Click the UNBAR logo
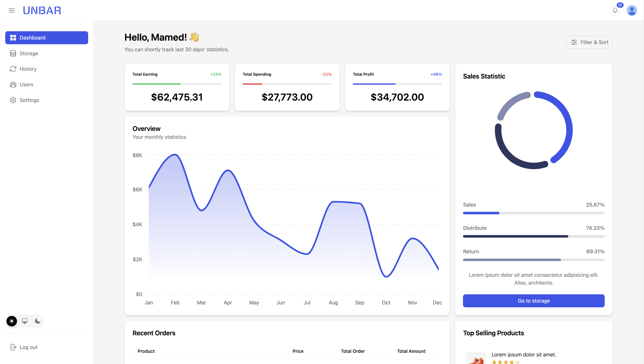Image resolution: width=644 pixels, height=364 pixels. tap(42, 10)
